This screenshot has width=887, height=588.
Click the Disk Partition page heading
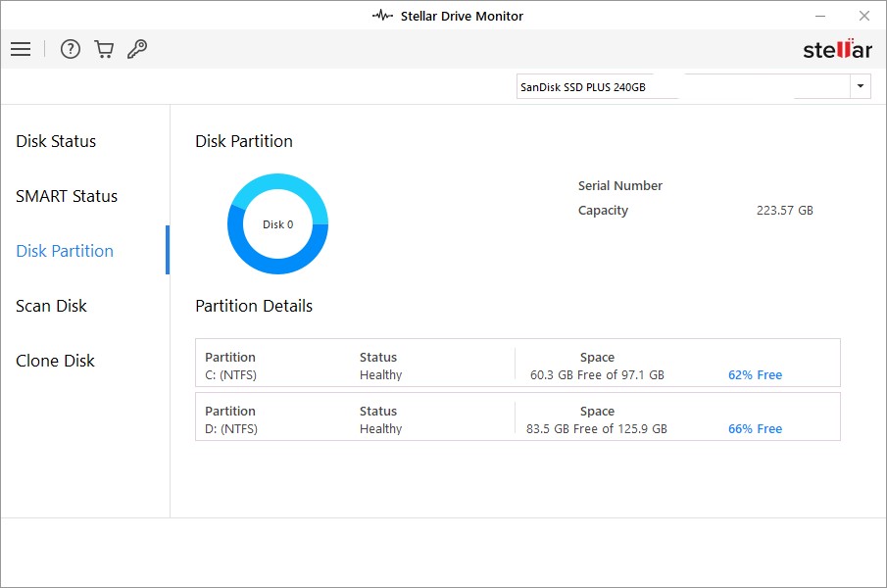click(x=244, y=141)
